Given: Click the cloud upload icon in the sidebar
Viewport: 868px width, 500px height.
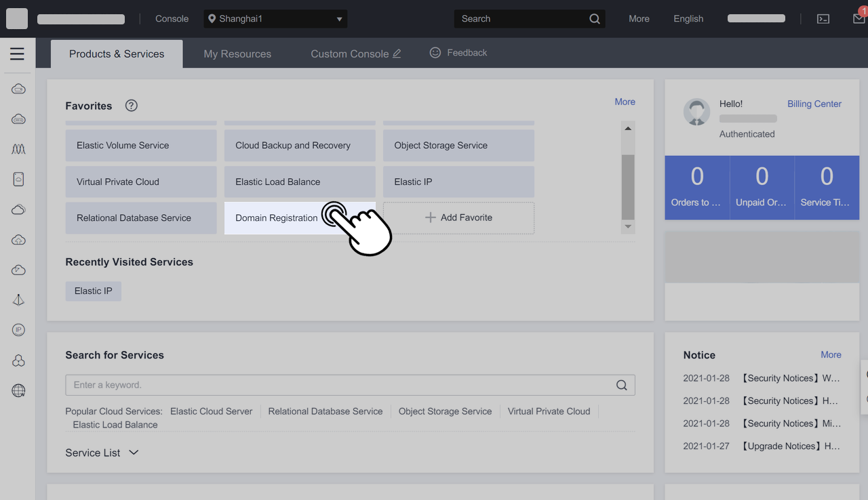Looking at the screenshot, I should (18, 239).
